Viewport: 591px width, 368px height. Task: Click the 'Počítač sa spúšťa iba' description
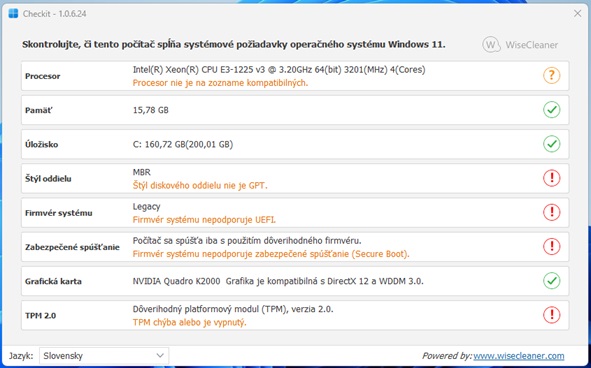tap(247, 241)
